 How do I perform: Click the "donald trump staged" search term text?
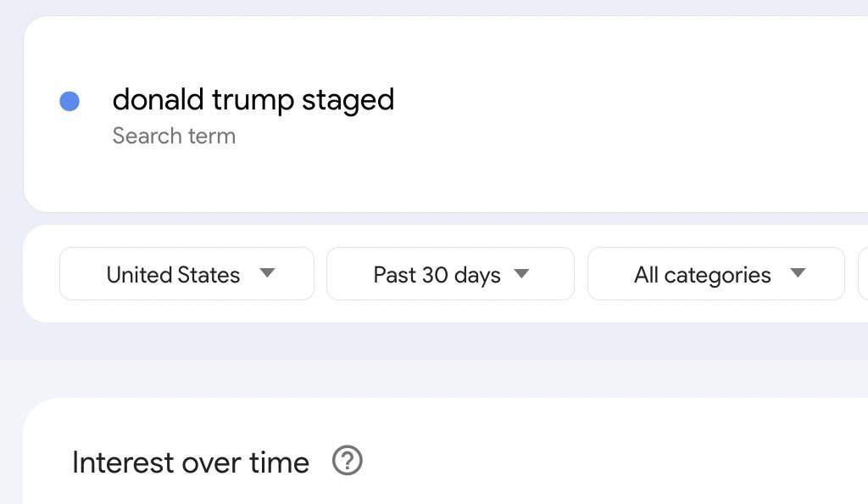[x=253, y=100]
